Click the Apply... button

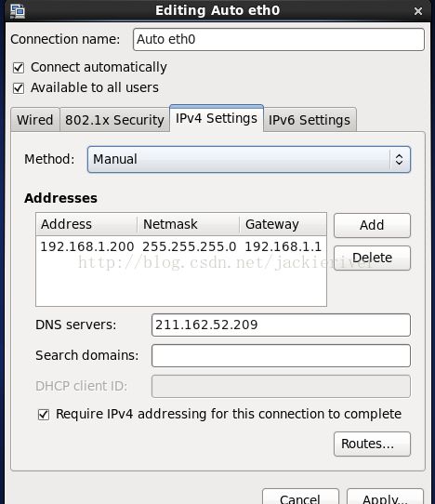click(385, 497)
